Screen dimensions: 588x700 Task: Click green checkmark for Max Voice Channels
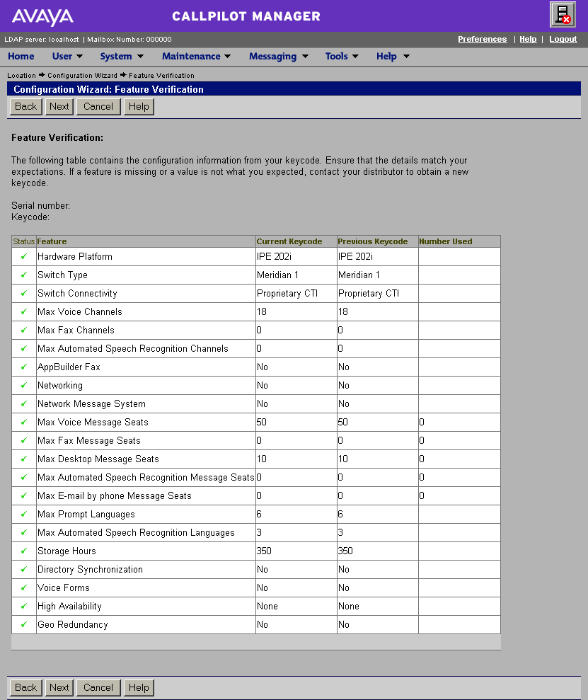[23, 311]
